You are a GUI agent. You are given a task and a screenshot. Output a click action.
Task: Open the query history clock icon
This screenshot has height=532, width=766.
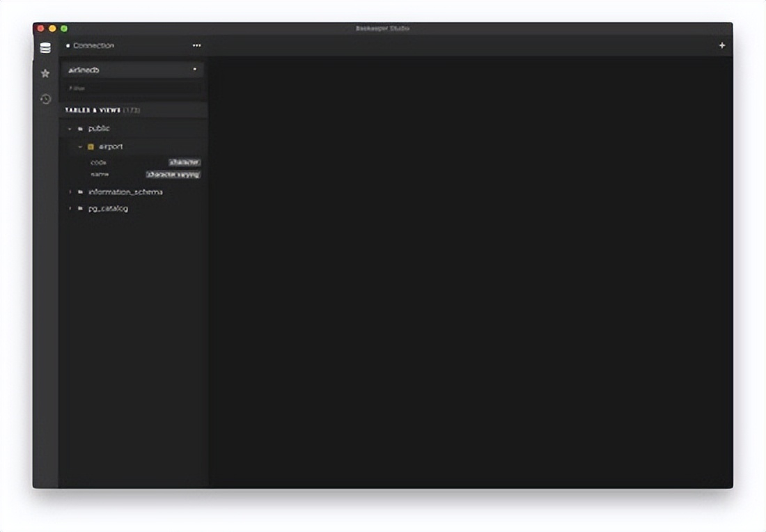coord(45,99)
